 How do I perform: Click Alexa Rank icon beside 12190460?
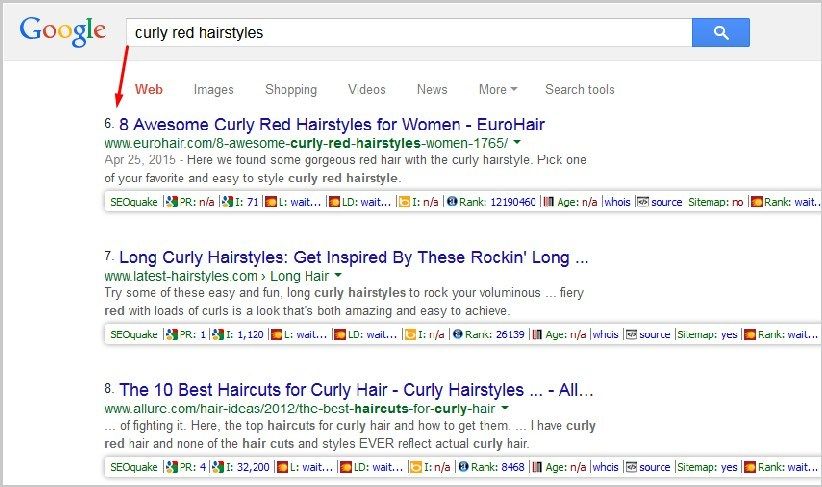[x=452, y=202]
